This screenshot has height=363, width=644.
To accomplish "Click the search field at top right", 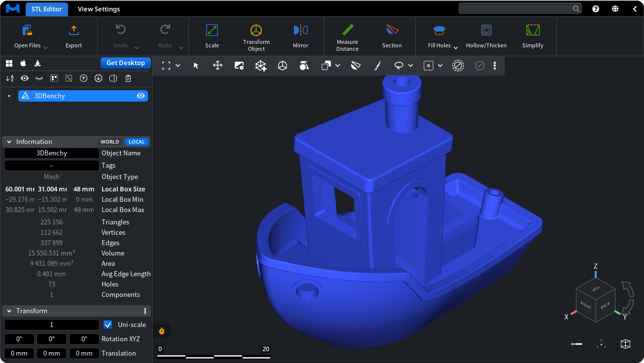I will click(520, 8).
